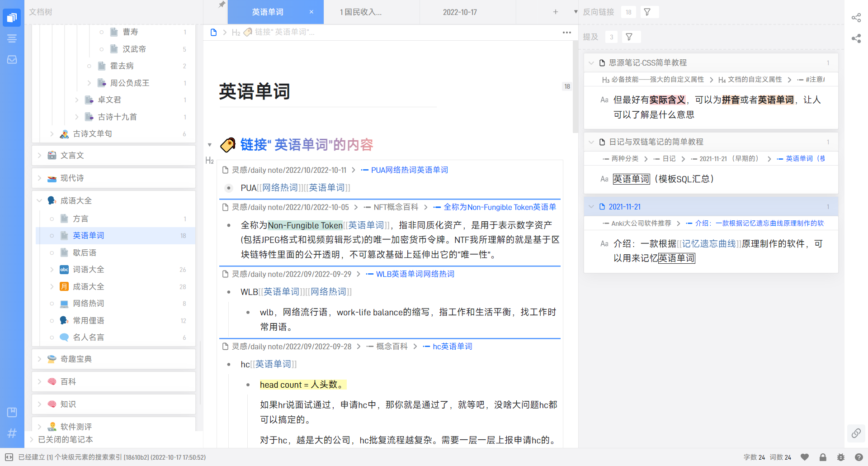Open a new tab with plus button

(x=556, y=12)
